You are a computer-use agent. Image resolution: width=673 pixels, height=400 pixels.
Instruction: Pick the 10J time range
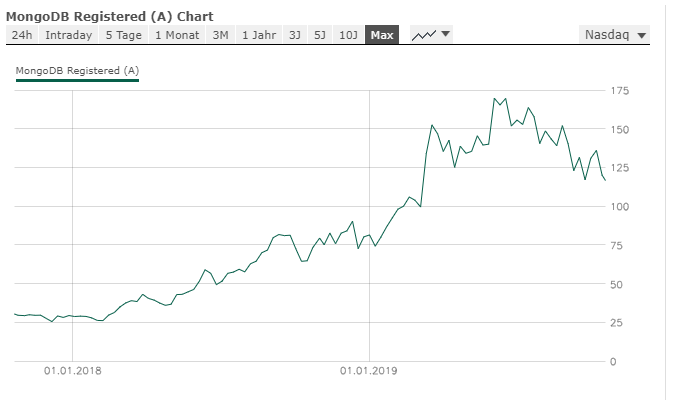[348, 35]
